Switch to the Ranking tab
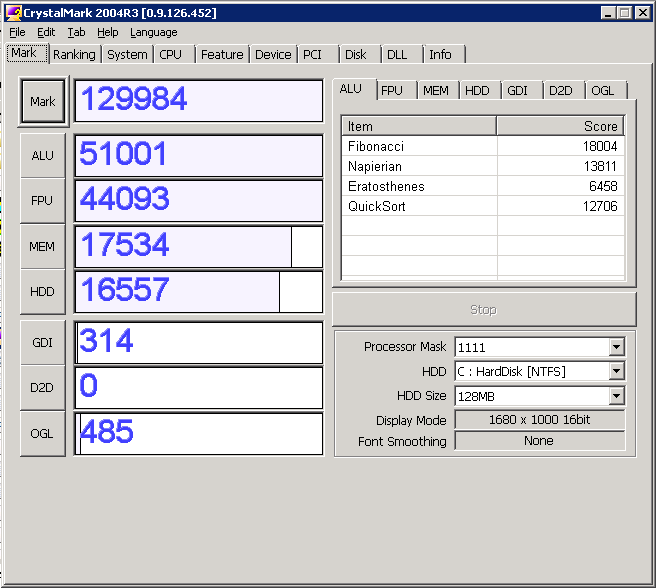This screenshot has width=656, height=588. click(74, 55)
